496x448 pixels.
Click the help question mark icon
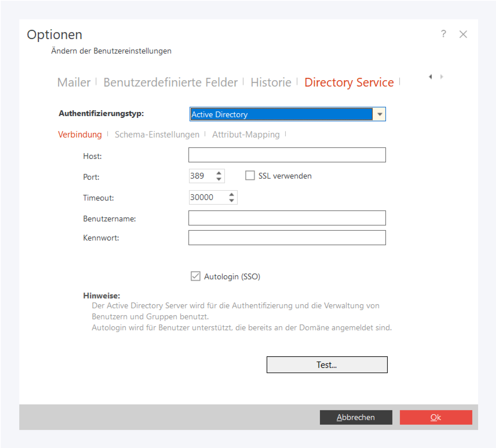coord(443,34)
